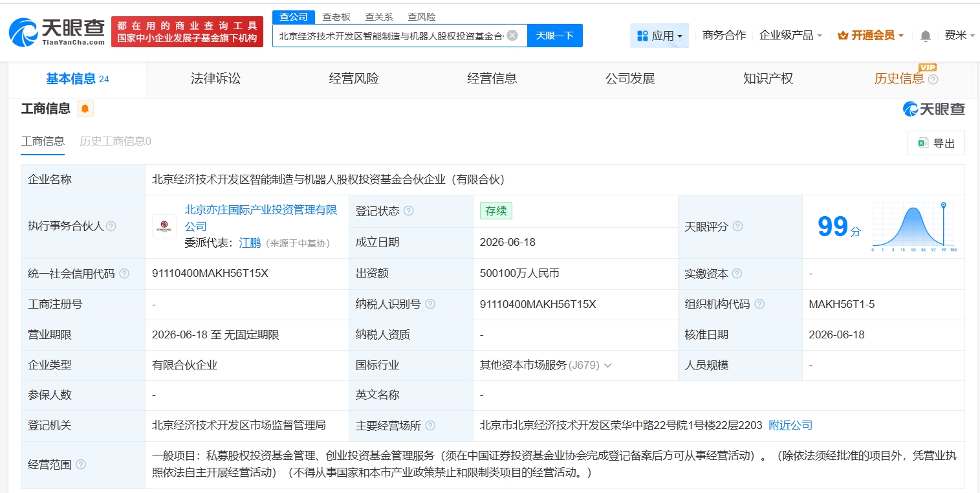Click the 500100万人民币 capital value

point(519,274)
